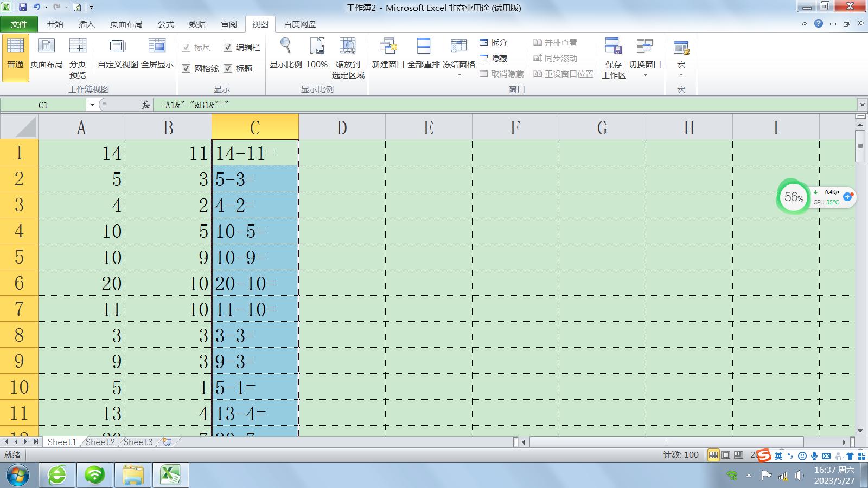
Task: Click the Split window button
Action: 493,42
